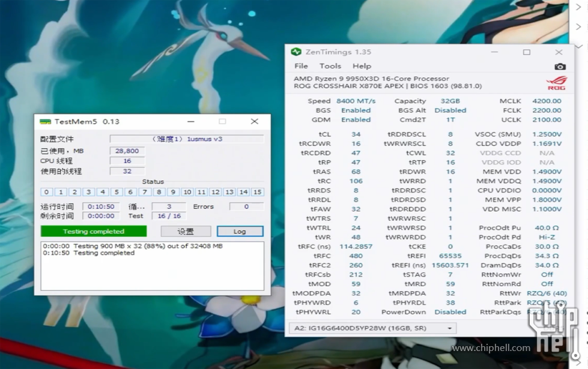
Task: Click the Capacity value 32GB
Action: click(450, 101)
